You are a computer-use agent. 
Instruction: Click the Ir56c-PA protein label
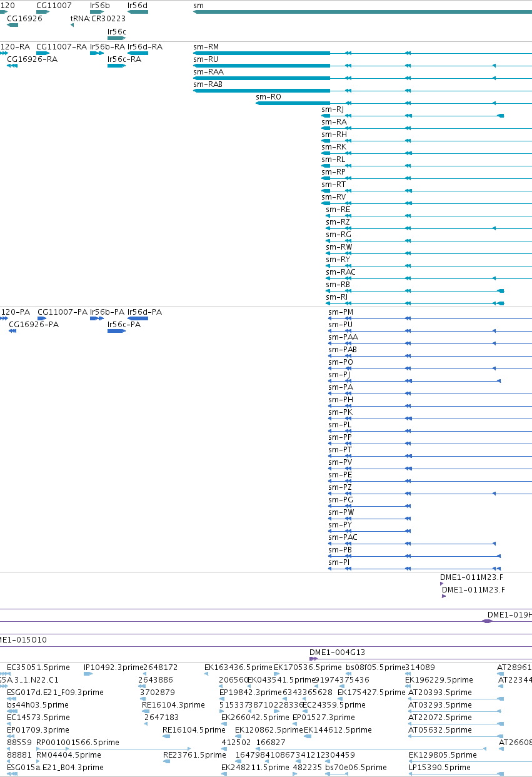pos(124,325)
